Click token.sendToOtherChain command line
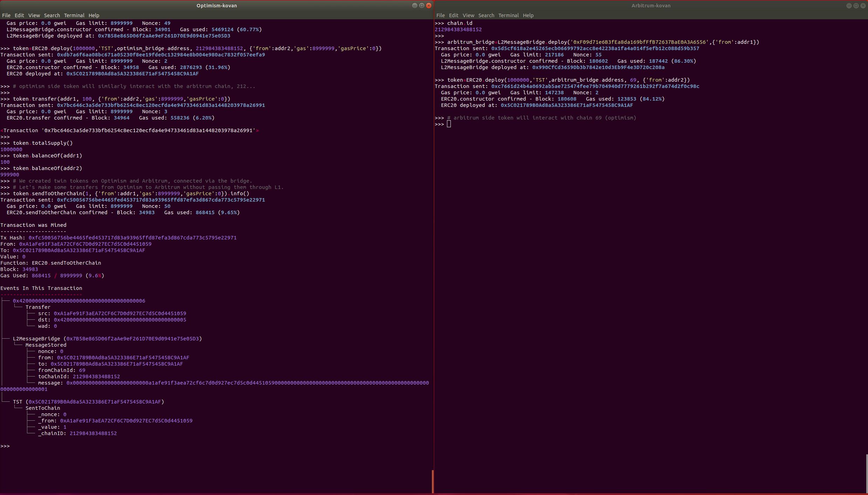This screenshot has width=868, height=495. pos(125,194)
